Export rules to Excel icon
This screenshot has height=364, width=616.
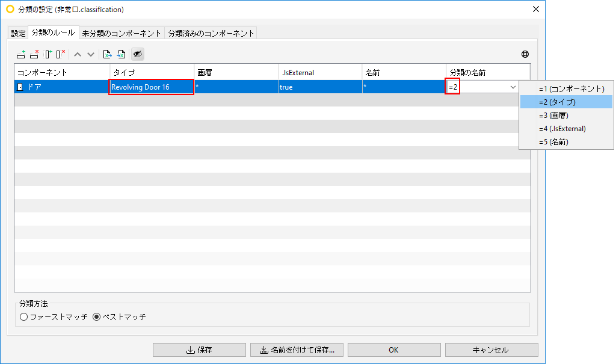coord(107,54)
